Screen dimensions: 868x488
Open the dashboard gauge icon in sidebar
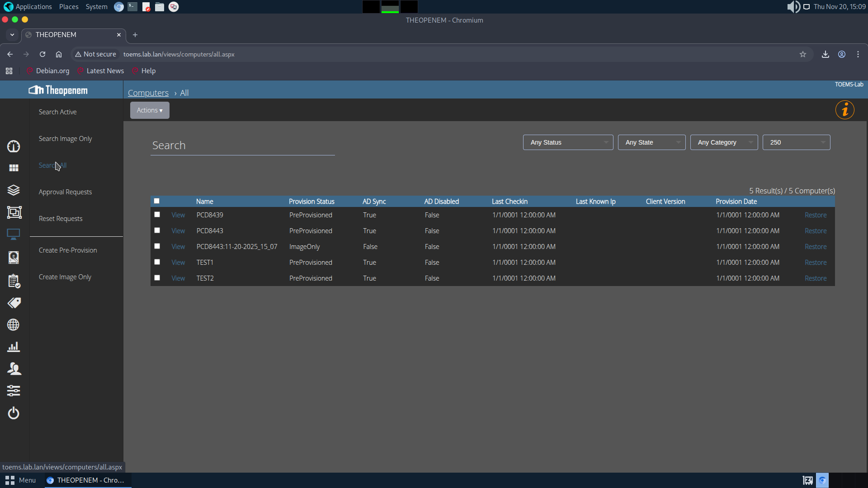click(x=14, y=146)
